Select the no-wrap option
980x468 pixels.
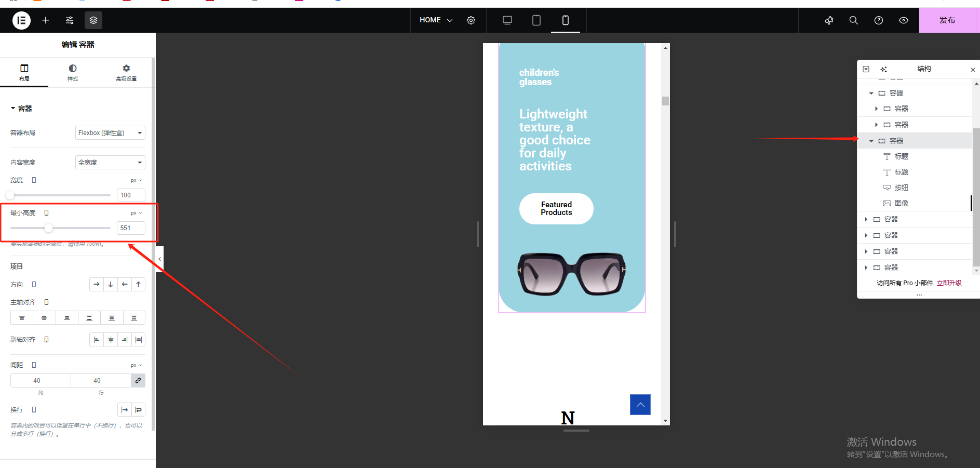pos(125,410)
